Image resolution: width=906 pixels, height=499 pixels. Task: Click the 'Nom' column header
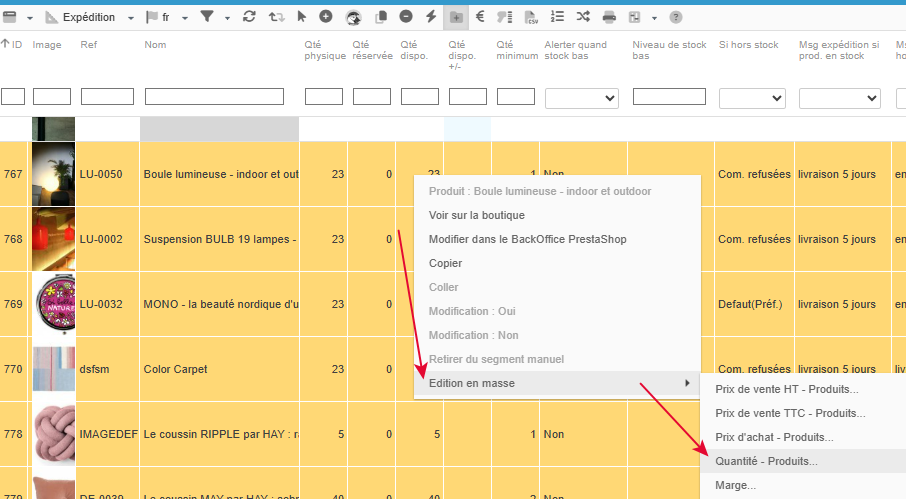click(155, 44)
